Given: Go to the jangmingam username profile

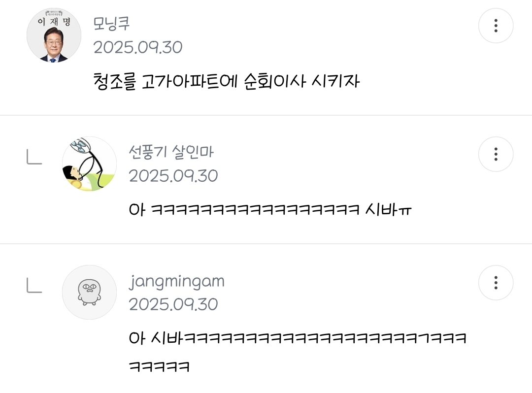Looking at the screenshot, I should click(177, 281).
